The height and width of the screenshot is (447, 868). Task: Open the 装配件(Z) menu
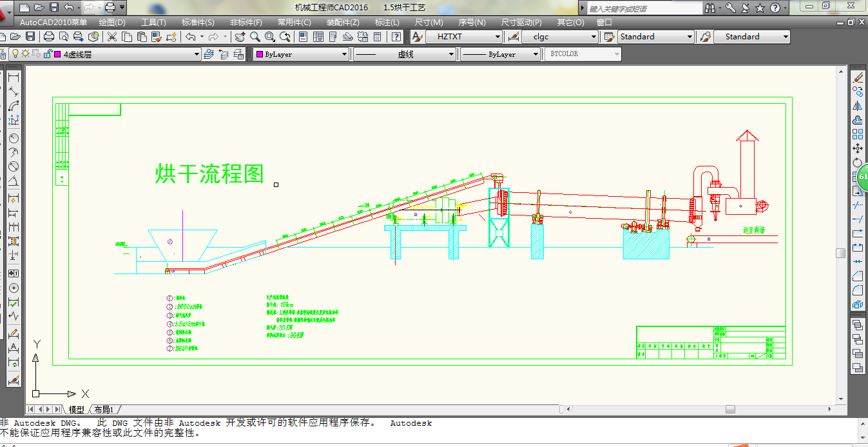343,22
